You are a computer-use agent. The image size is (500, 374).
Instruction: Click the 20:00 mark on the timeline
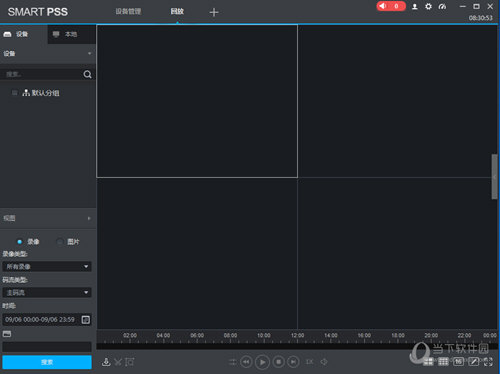tap(431, 335)
